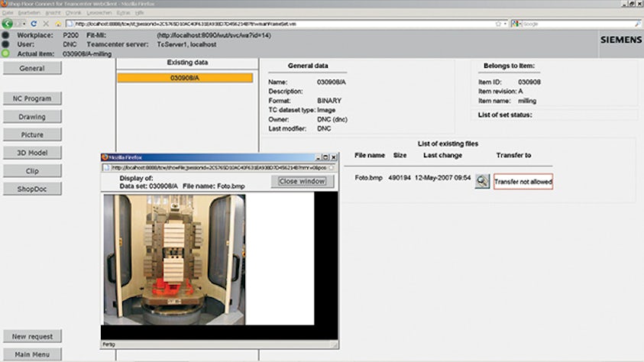Click the Fertig status bar text in popup
Image resolution: width=644 pixels, height=362 pixels.
pyautogui.click(x=108, y=344)
